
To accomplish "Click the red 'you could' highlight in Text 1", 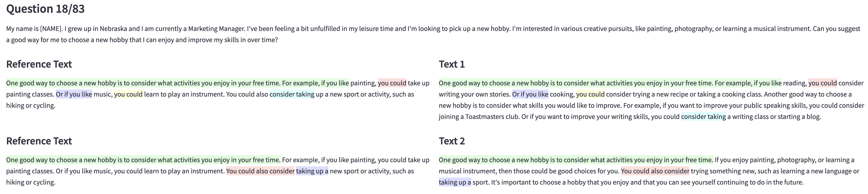I will coord(822,83).
